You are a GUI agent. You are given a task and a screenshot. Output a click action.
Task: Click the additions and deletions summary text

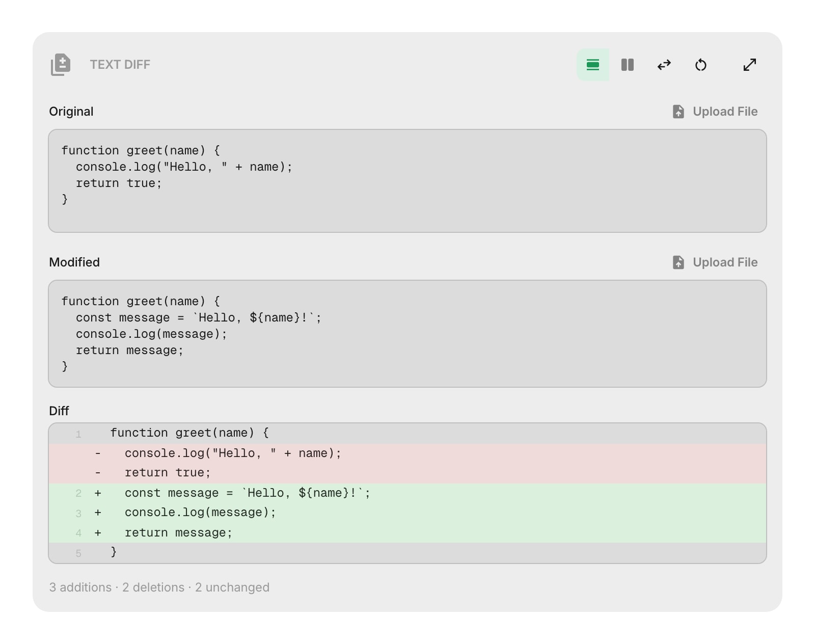159,587
